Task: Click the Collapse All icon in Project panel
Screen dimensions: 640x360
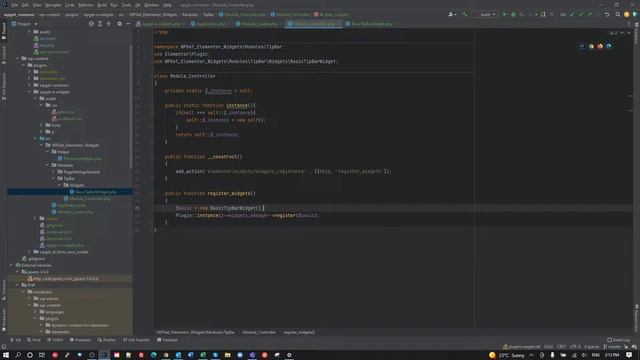Action: coord(109,24)
